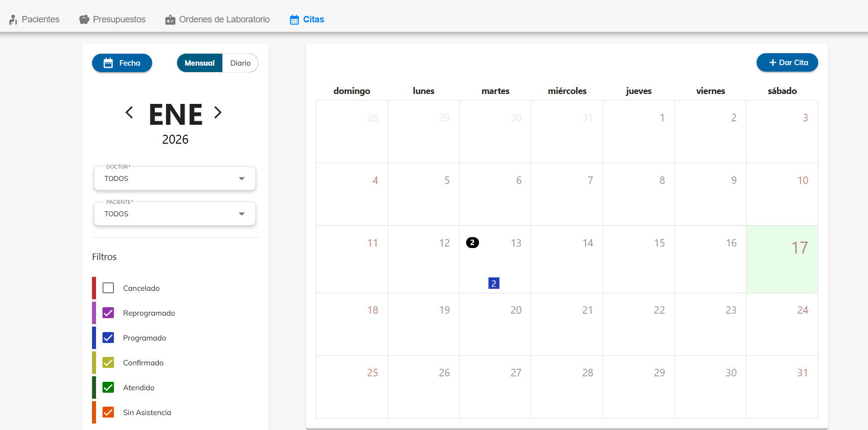Click the orange Sin Asistencia color bar

[x=94, y=412]
